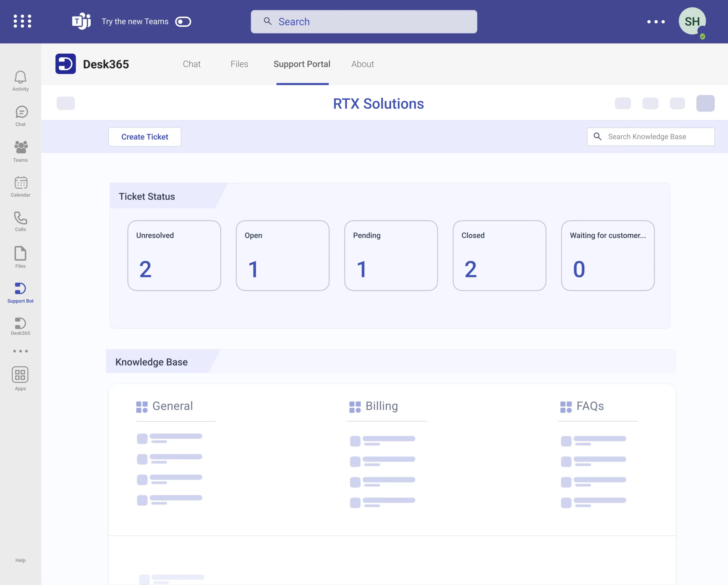Open the Apps store icon

[20, 378]
